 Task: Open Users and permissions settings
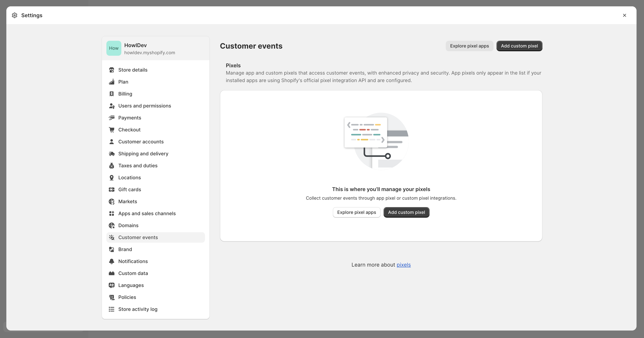tap(144, 106)
